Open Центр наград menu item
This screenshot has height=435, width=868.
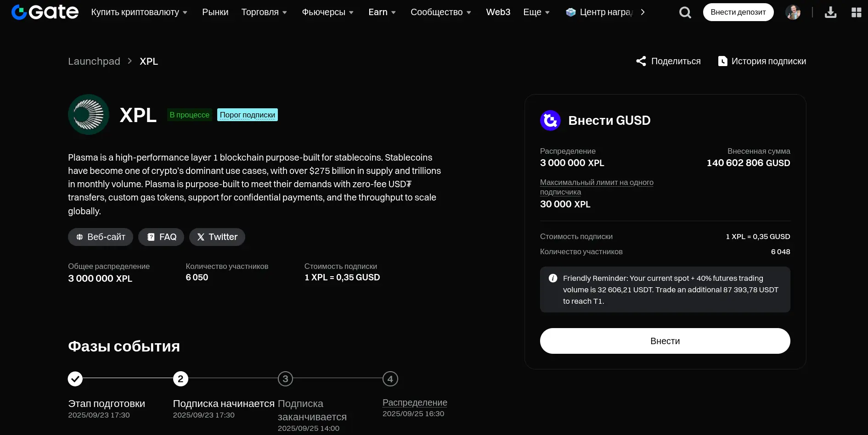coord(600,12)
